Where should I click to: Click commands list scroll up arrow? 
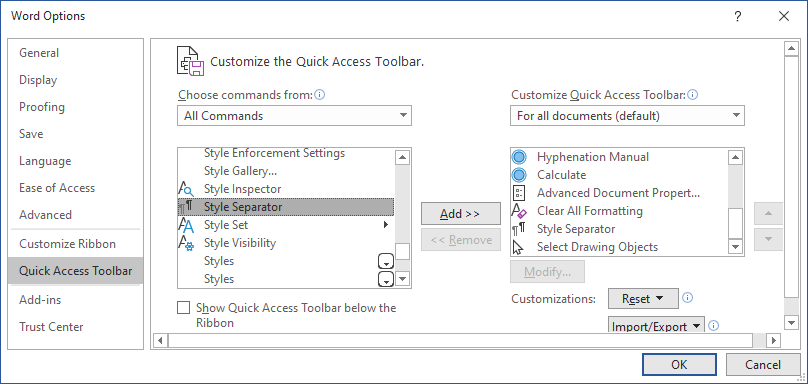tap(402, 157)
